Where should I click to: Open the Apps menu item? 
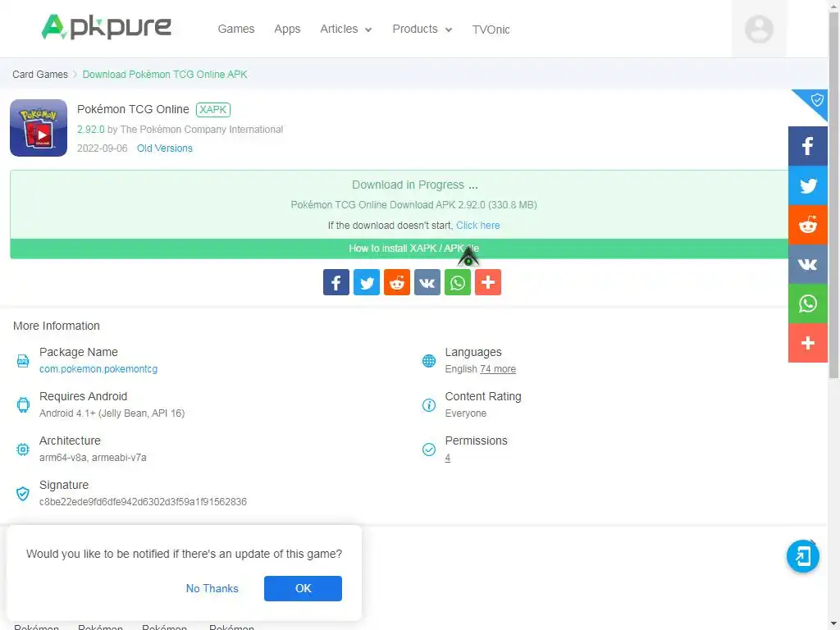287,29
